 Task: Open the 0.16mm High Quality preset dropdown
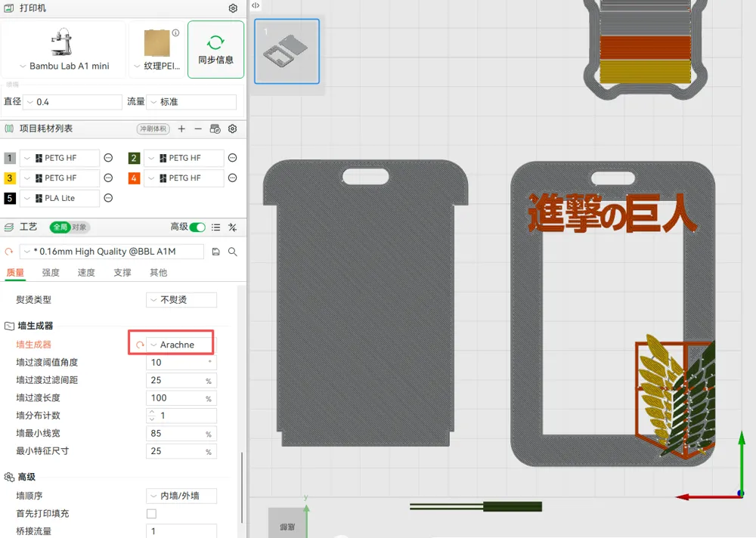coord(112,252)
